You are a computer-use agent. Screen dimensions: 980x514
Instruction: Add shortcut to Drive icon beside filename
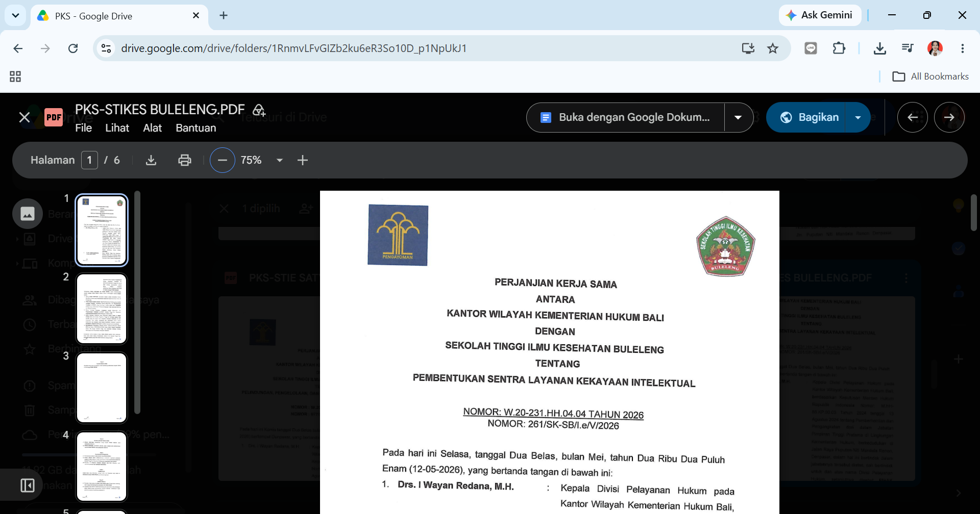pos(259,110)
